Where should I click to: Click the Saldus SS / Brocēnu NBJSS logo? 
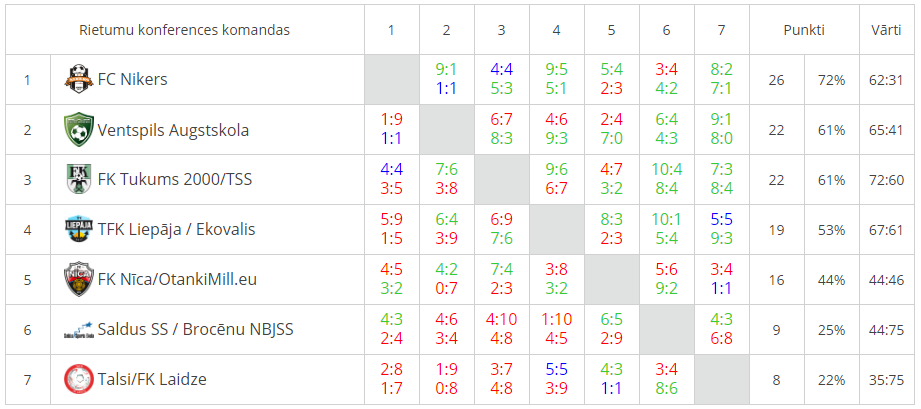click(79, 330)
